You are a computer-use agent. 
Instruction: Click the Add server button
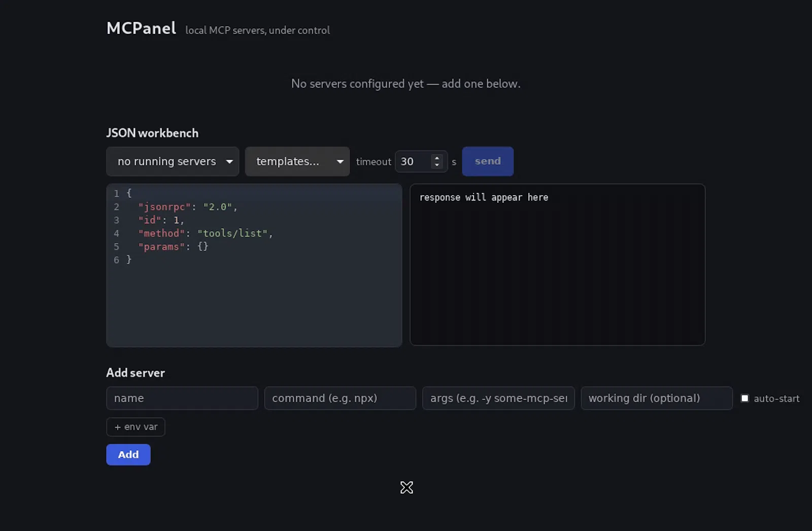(128, 454)
